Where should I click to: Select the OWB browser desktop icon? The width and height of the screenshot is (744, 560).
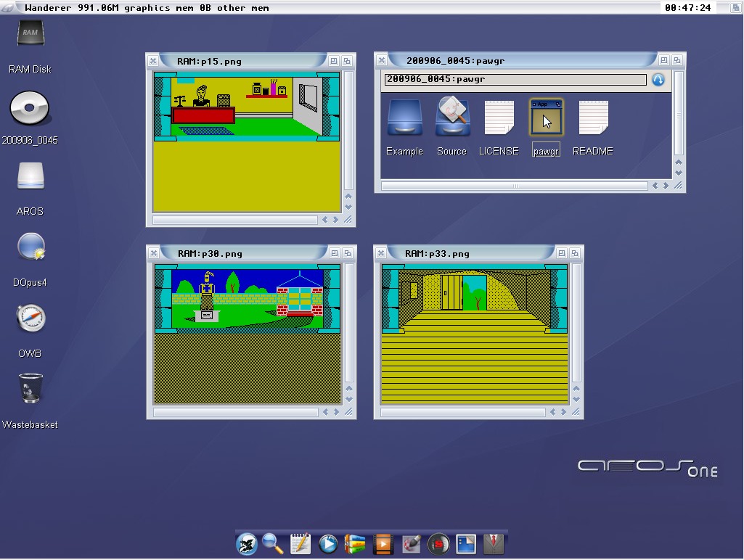30,320
